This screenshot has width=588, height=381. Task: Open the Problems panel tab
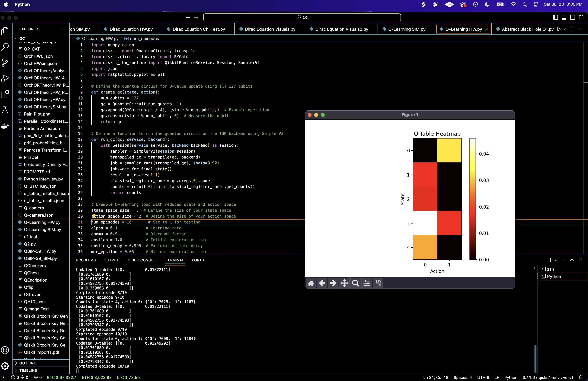[86, 260]
